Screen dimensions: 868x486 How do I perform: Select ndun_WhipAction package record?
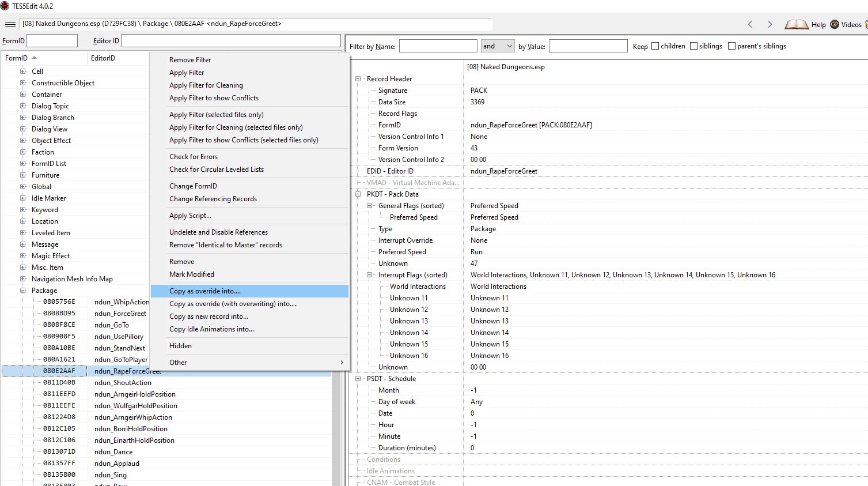[122, 302]
